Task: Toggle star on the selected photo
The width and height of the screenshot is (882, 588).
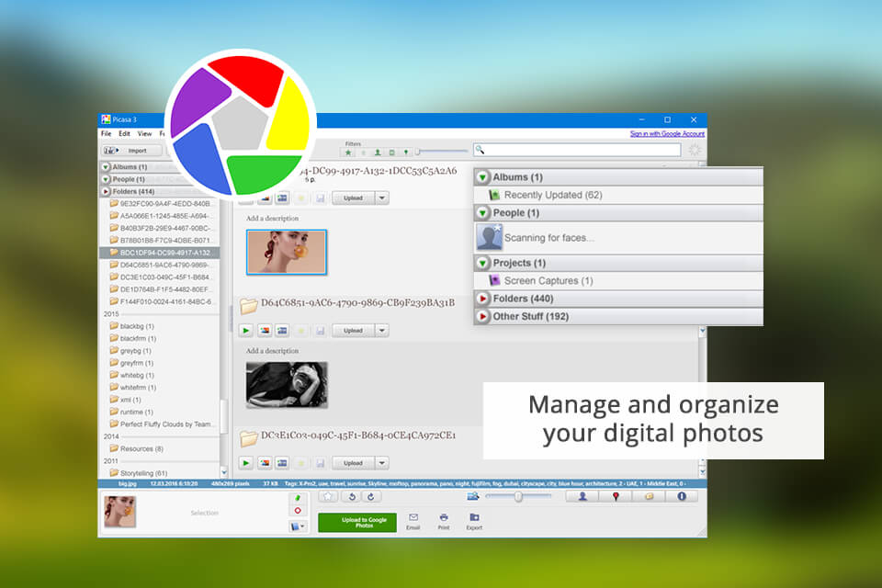Action: (329, 496)
